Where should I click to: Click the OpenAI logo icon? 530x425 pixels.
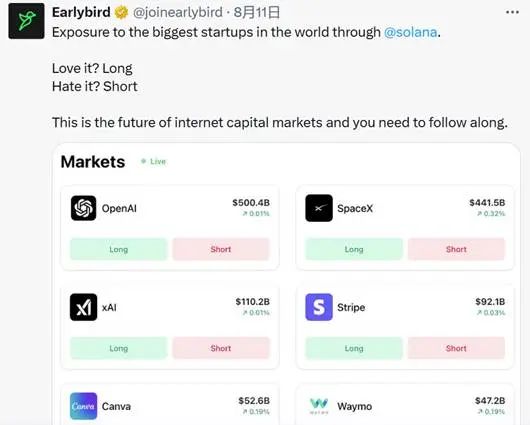(x=83, y=208)
